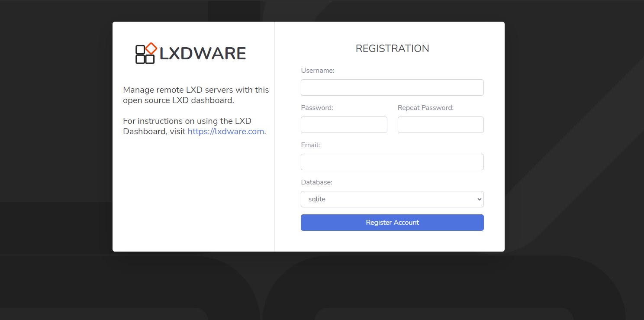The width and height of the screenshot is (644, 320).
Task: Click the "For instructions on using" text
Action: pyautogui.click(x=187, y=121)
